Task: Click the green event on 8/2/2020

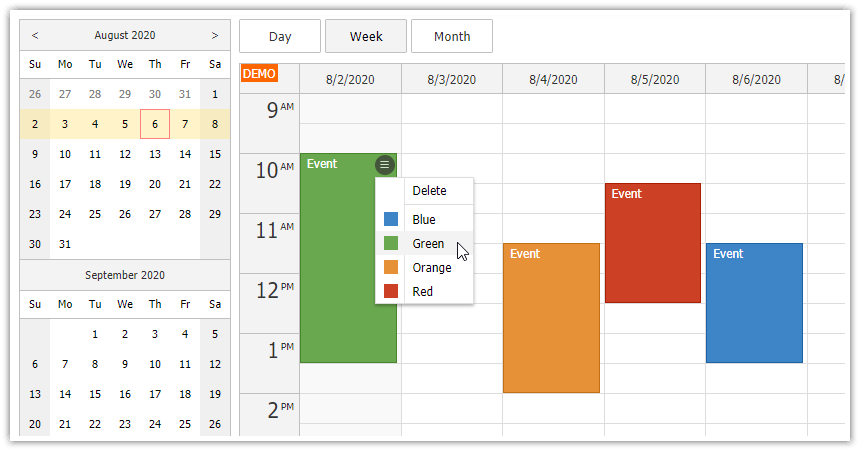Action: [x=336, y=280]
